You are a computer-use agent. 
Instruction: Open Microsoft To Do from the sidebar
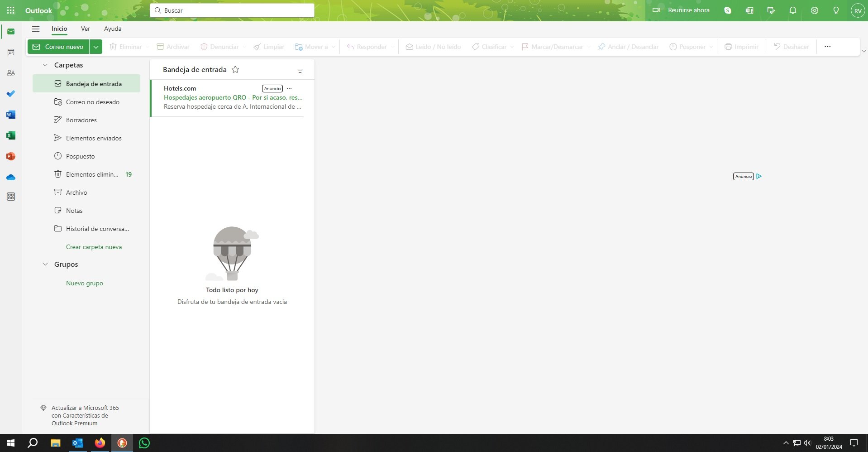[x=11, y=94]
